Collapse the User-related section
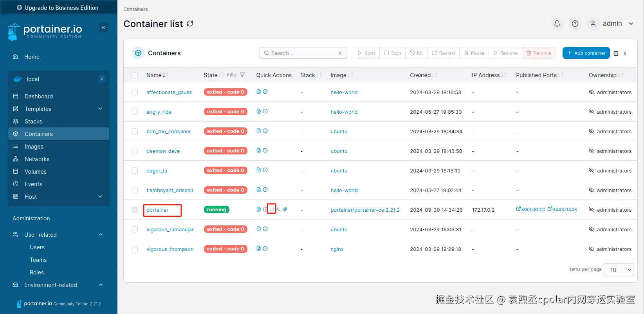Screen dimensions: 644x314 pyautogui.click(x=101, y=234)
